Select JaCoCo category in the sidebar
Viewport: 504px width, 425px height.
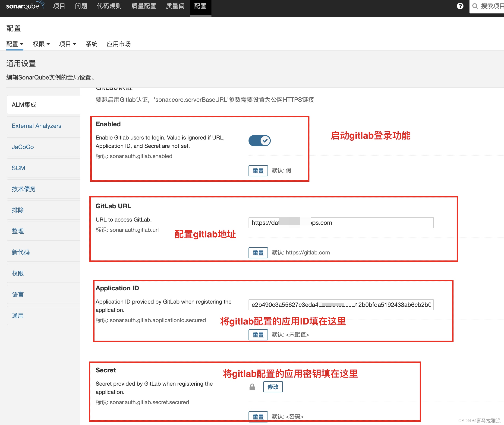coord(23,147)
